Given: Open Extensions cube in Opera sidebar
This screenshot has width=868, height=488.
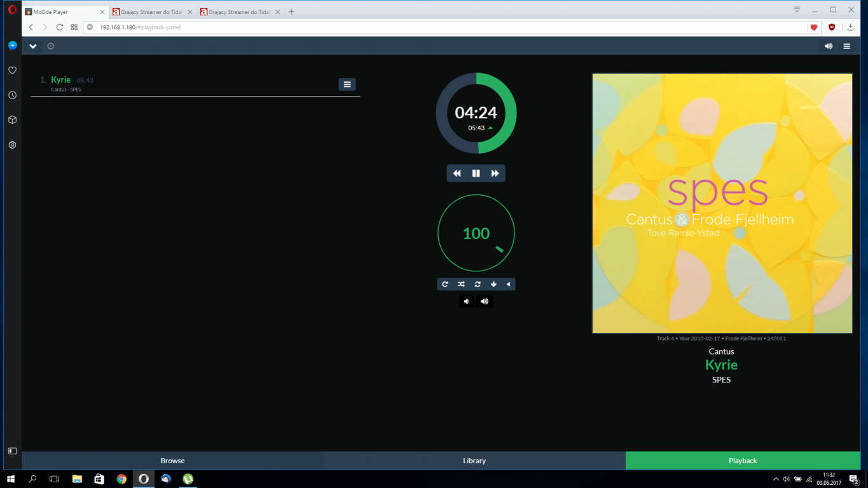Looking at the screenshot, I should click(x=12, y=120).
